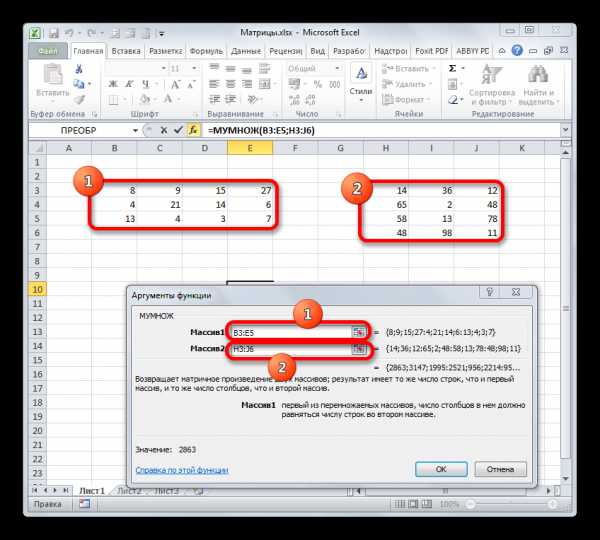Image resolution: width=600 pixels, height=540 pixels.
Task: Confirm formula with the checkmark in formula bar
Action: [x=178, y=130]
